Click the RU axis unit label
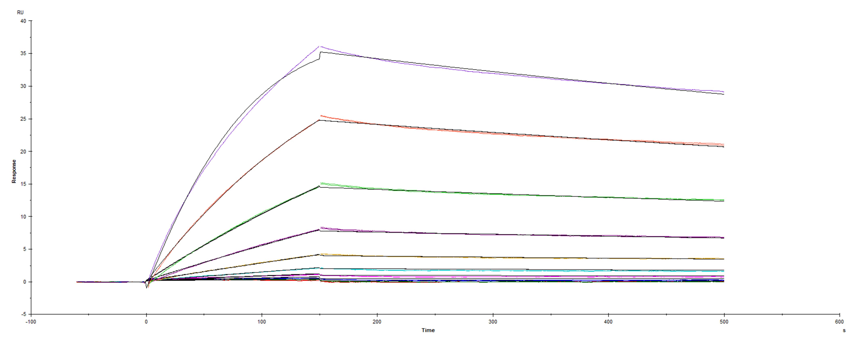868x343 pixels. tap(20, 13)
